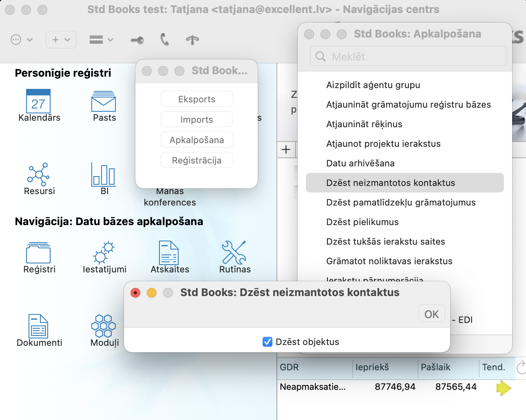Click the Imports button
The image size is (526, 420).
point(197,119)
